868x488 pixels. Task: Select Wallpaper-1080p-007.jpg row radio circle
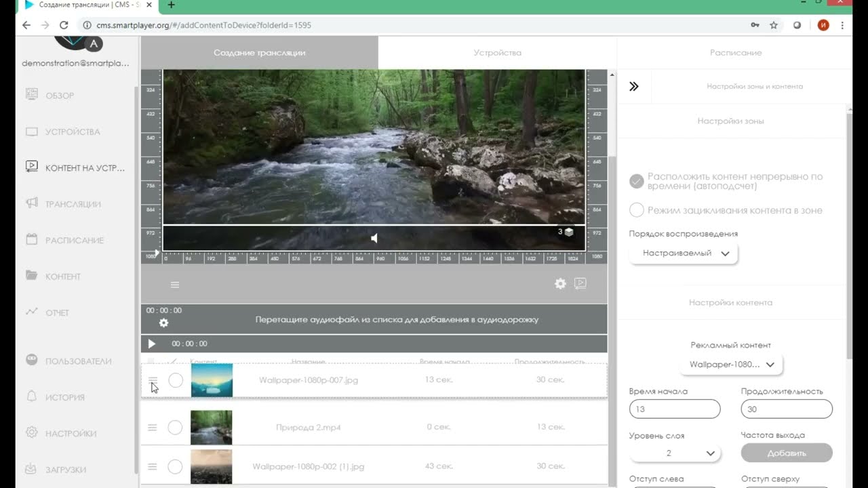(x=176, y=380)
